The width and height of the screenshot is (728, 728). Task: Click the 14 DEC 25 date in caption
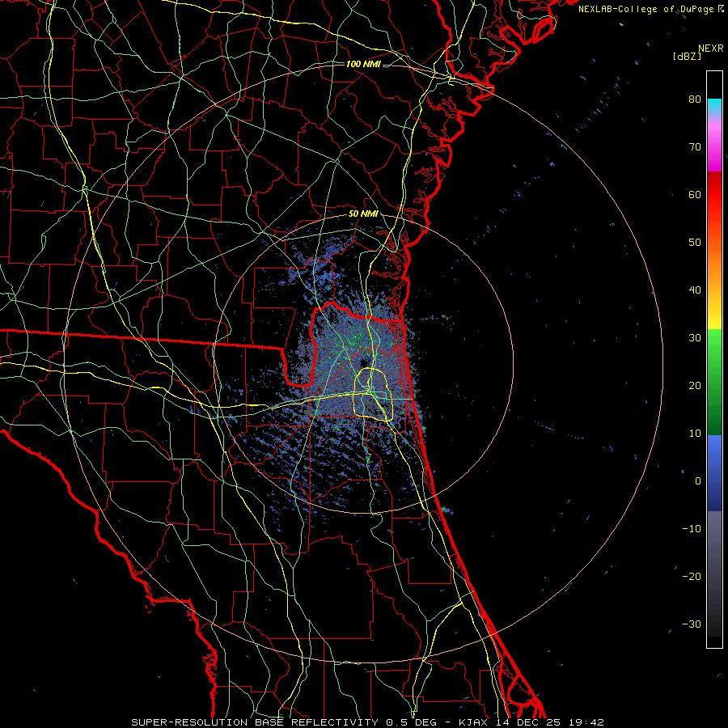pyautogui.click(x=528, y=722)
